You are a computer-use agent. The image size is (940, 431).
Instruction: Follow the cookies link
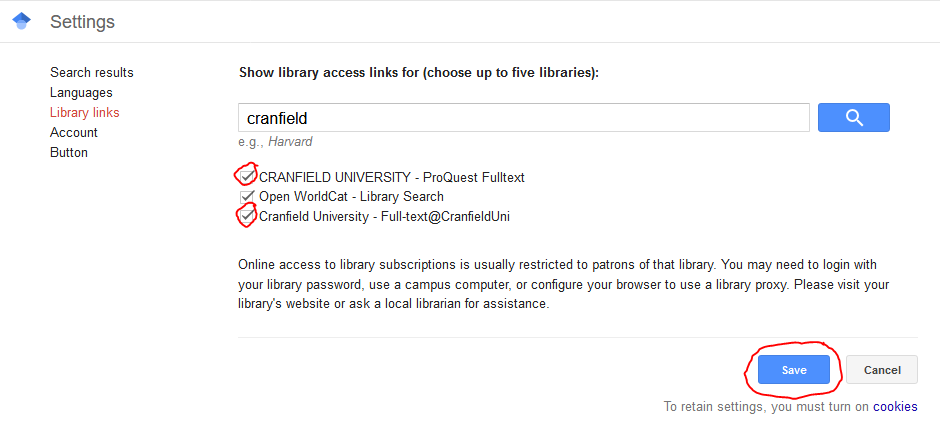click(x=894, y=407)
